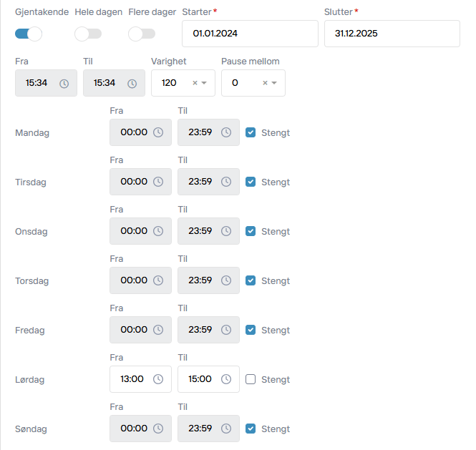476x450 pixels.
Task: Click the clock icon in Lørdag Til field
Action: pos(226,379)
